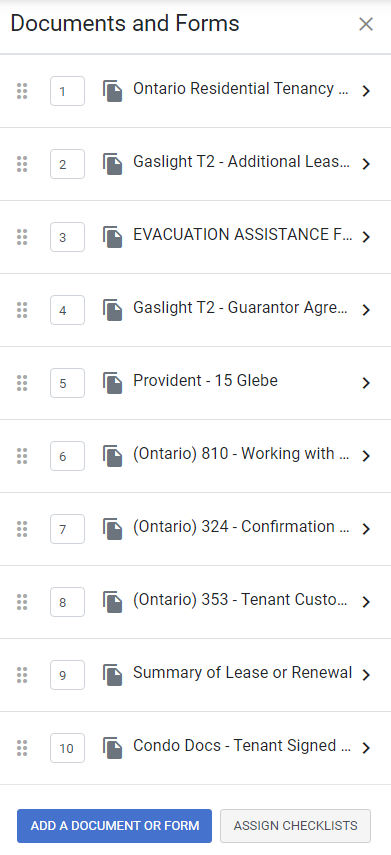Expand the Condo Docs - Tenant Signed chevron

click(366, 748)
